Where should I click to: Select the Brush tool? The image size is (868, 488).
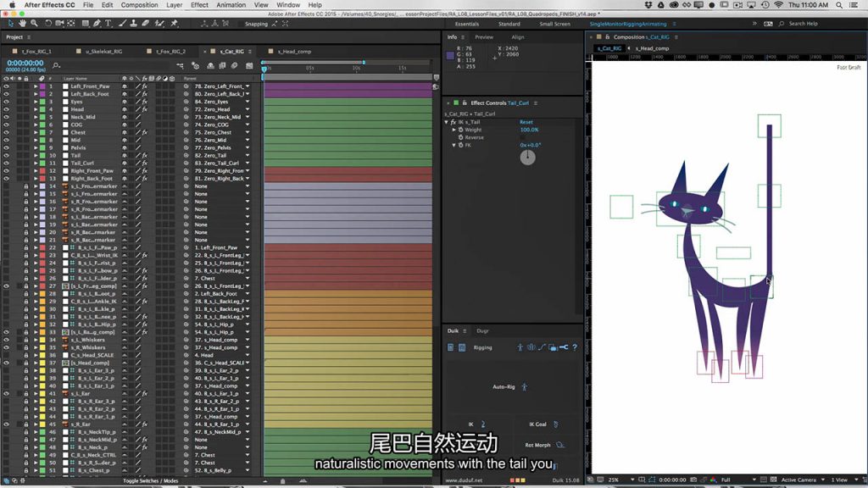click(x=122, y=24)
